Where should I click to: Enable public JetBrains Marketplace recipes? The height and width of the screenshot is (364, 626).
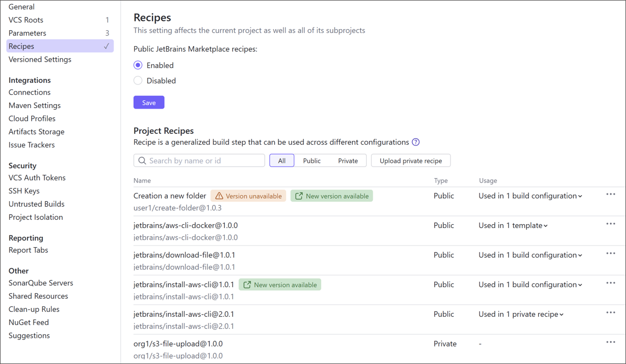pos(138,65)
